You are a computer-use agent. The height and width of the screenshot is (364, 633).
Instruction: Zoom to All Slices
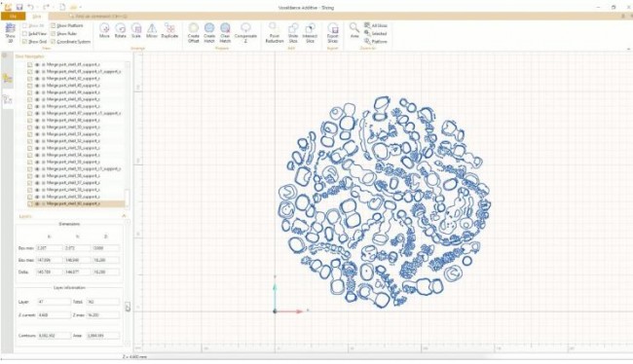376,25
